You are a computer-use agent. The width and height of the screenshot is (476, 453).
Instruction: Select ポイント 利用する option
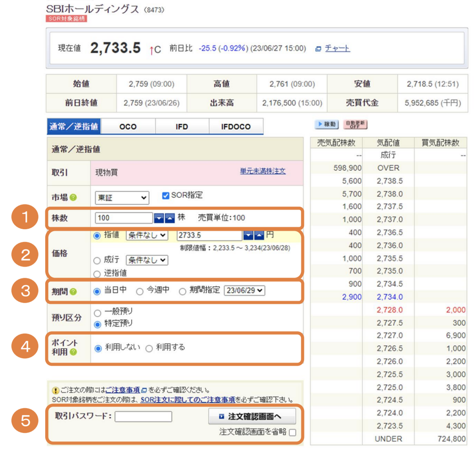149,349
